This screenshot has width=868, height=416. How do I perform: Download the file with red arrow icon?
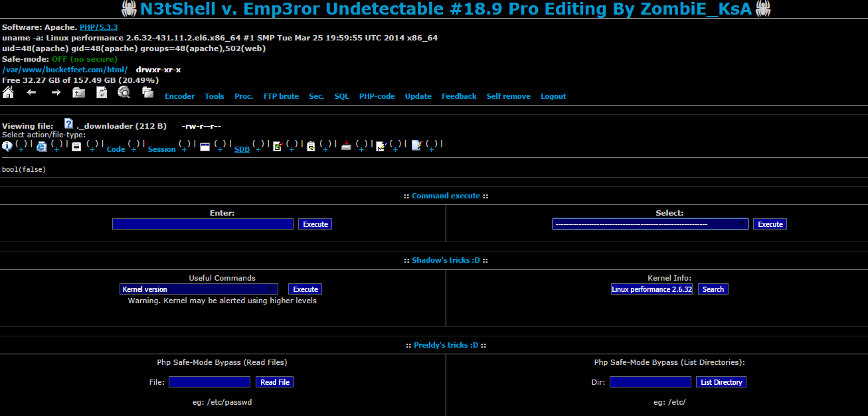pyautogui.click(x=346, y=146)
